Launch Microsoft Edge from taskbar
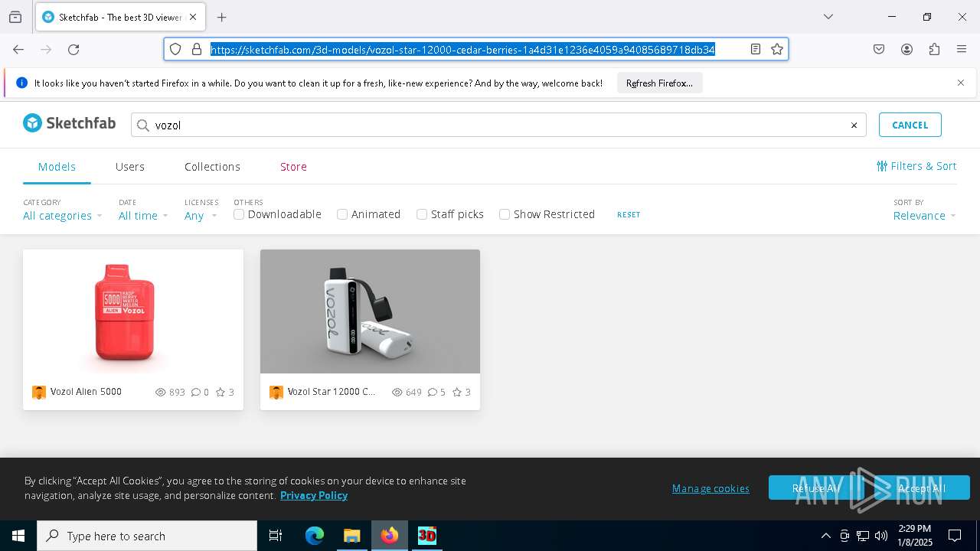 pos(315,536)
